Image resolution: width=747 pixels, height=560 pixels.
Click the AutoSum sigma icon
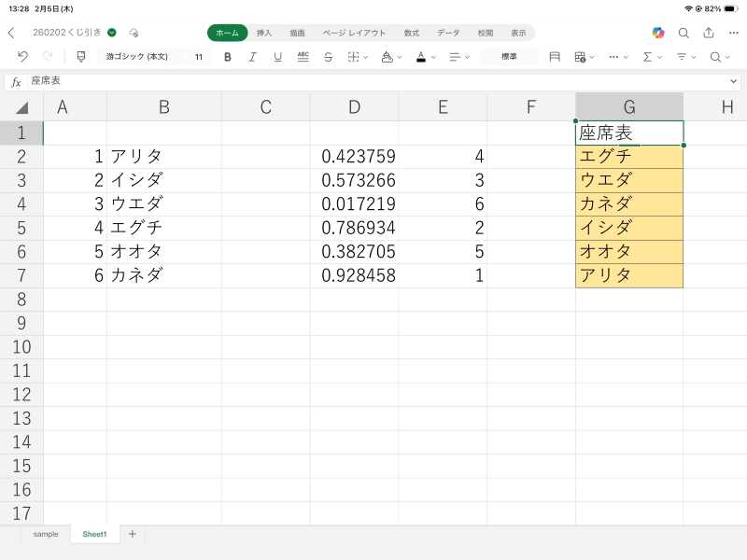[649, 57]
